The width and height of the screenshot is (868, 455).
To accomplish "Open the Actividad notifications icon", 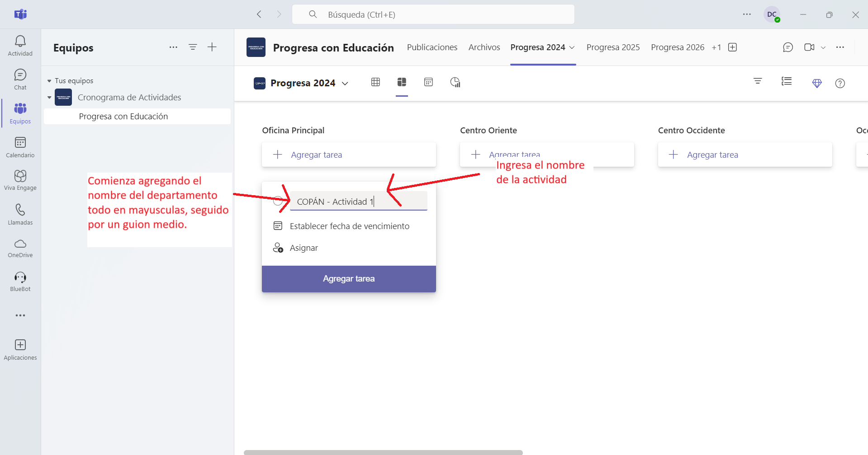I will click(20, 46).
